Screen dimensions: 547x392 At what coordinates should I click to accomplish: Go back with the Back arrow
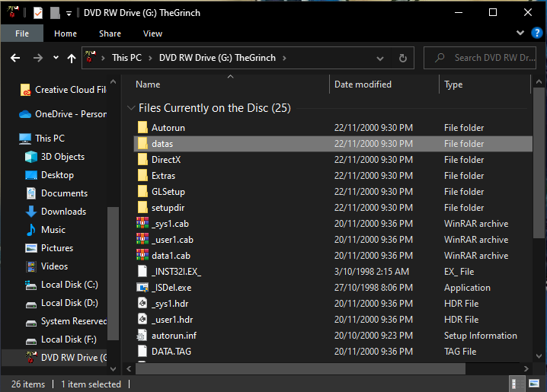(15, 58)
